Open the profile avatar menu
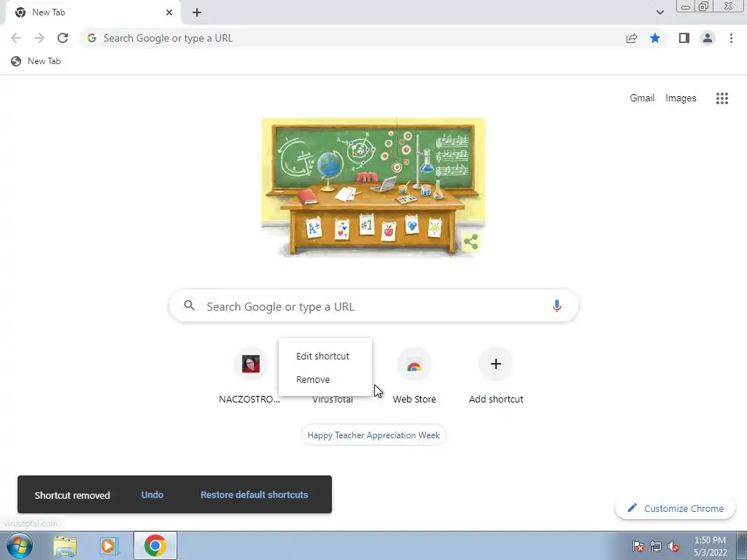The image size is (747, 560). pyautogui.click(x=708, y=38)
